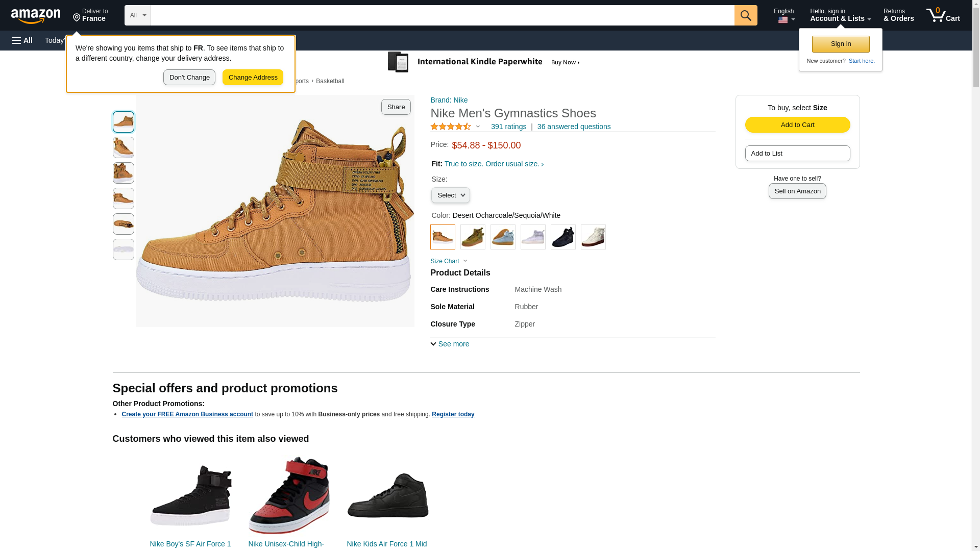Viewport: 980px width, 551px height.
Task: Open the 391 ratings link
Action: (x=508, y=127)
